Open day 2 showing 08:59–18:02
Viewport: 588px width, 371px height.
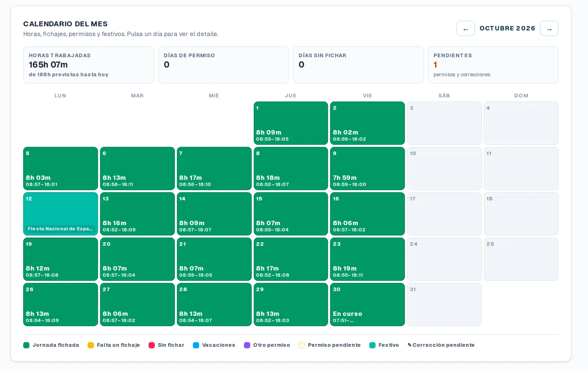[367, 123]
